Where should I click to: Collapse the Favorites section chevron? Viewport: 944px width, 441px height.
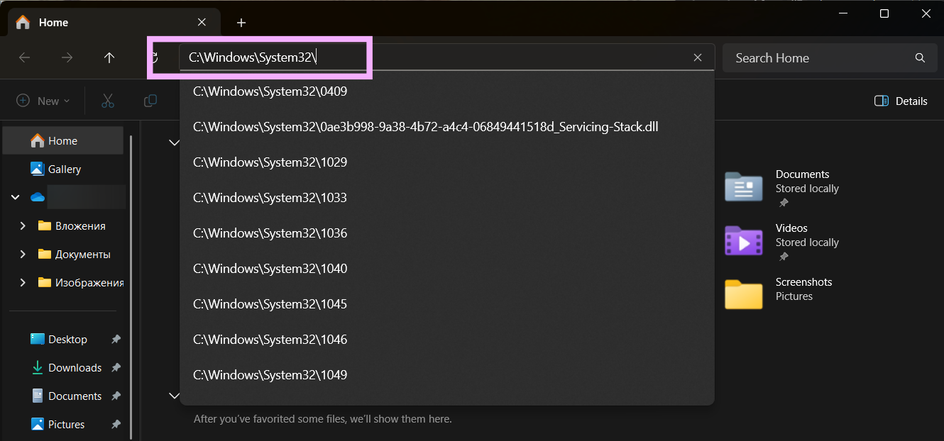[x=174, y=396]
